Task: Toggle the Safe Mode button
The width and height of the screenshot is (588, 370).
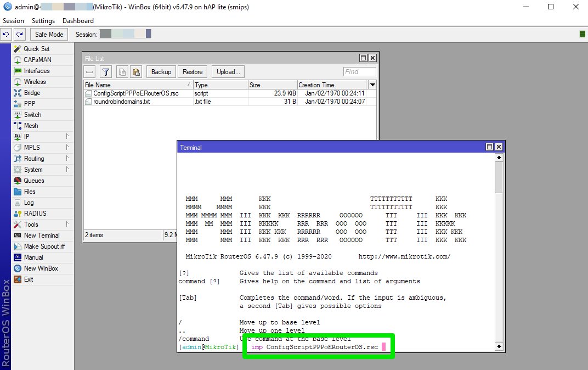Action: pos(49,34)
